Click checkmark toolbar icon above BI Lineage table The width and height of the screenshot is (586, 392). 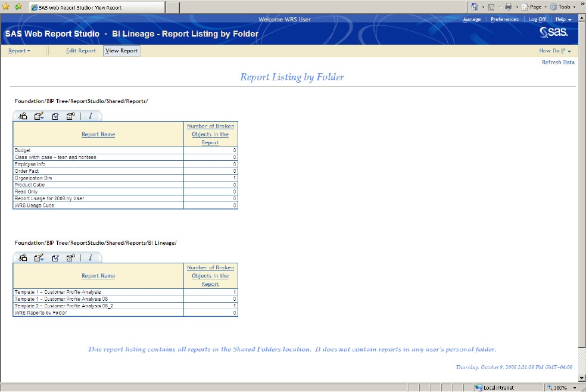(x=55, y=258)
